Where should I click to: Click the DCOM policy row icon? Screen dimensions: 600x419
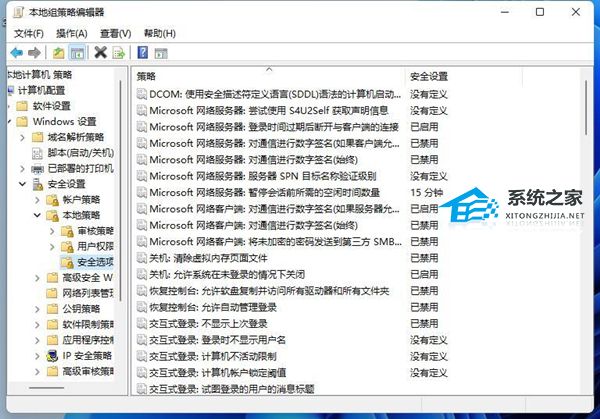[142, 94]
